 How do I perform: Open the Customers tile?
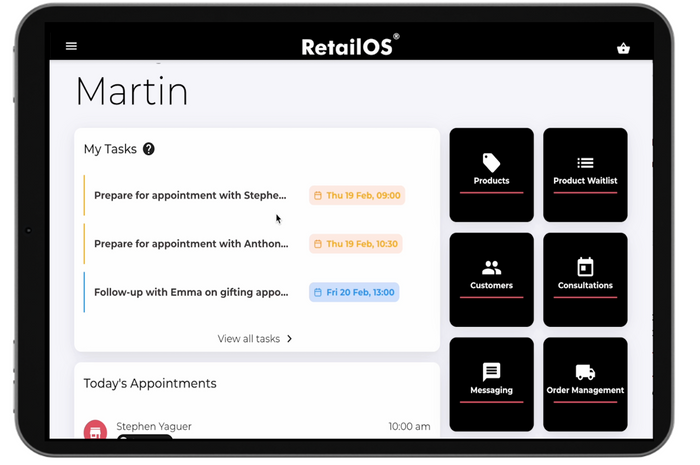pyautogui.click(x=492, y=280)
